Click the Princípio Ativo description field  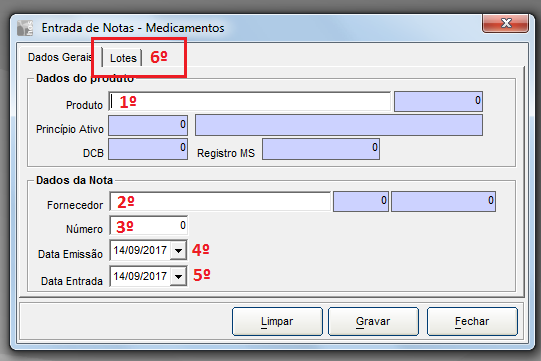tap(339, 125)
